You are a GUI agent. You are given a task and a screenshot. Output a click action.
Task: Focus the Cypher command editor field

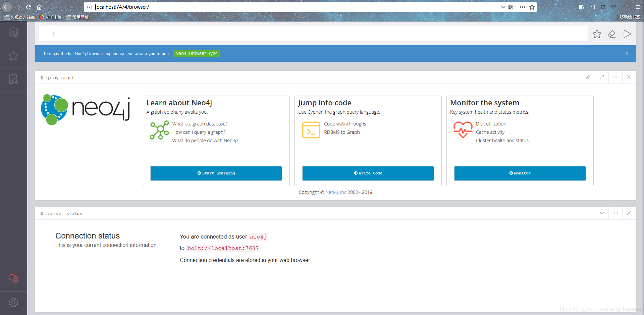(x=314, y=34)
